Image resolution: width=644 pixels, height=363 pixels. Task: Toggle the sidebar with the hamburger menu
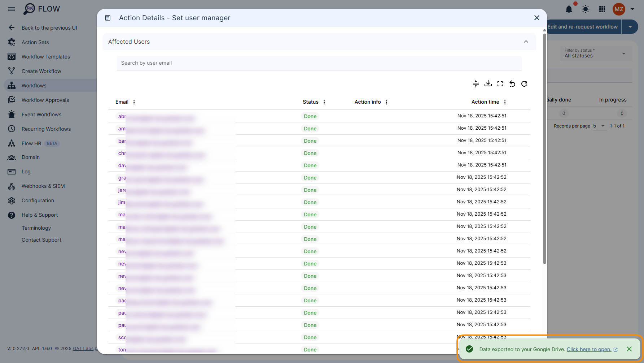pos(11,9)
